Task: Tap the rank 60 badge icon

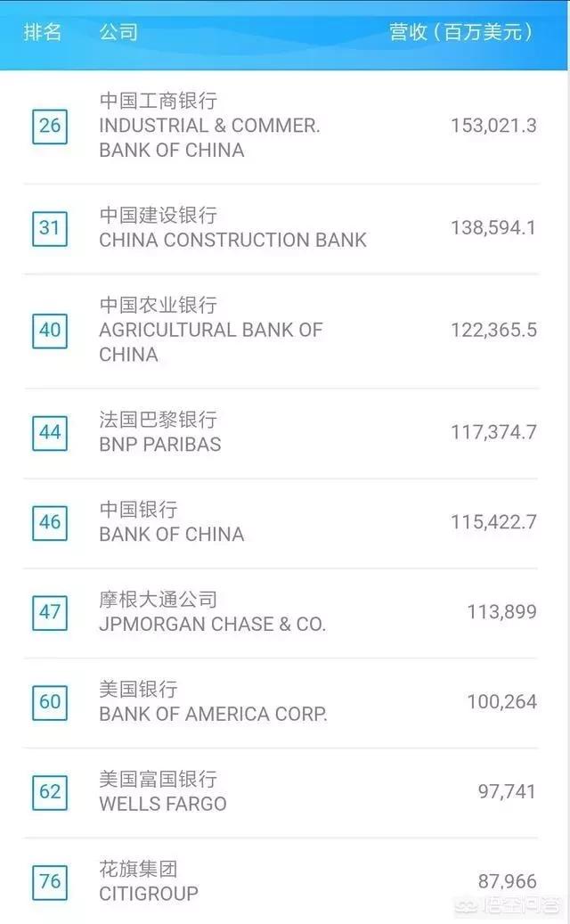Action: [x=50, y=702]
